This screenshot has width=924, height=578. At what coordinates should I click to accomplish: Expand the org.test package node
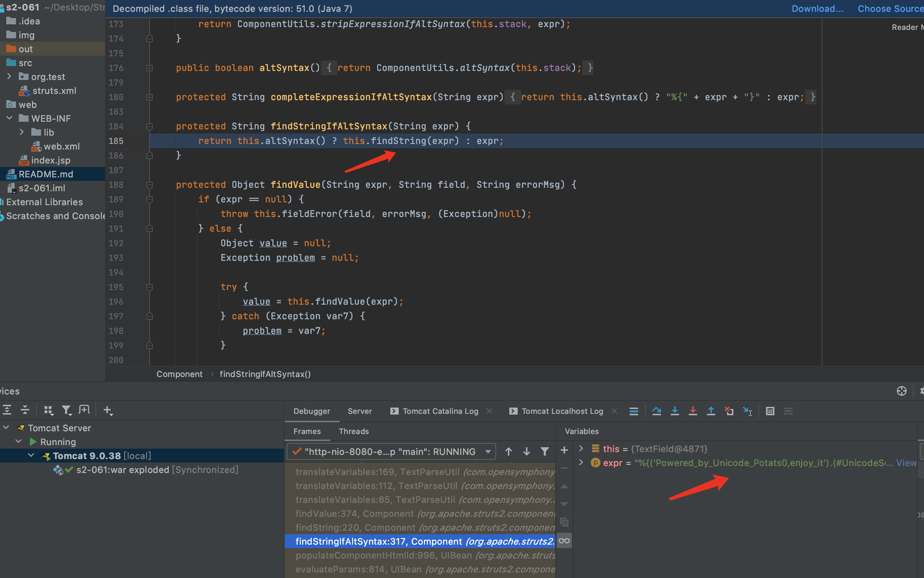(9, 77)
